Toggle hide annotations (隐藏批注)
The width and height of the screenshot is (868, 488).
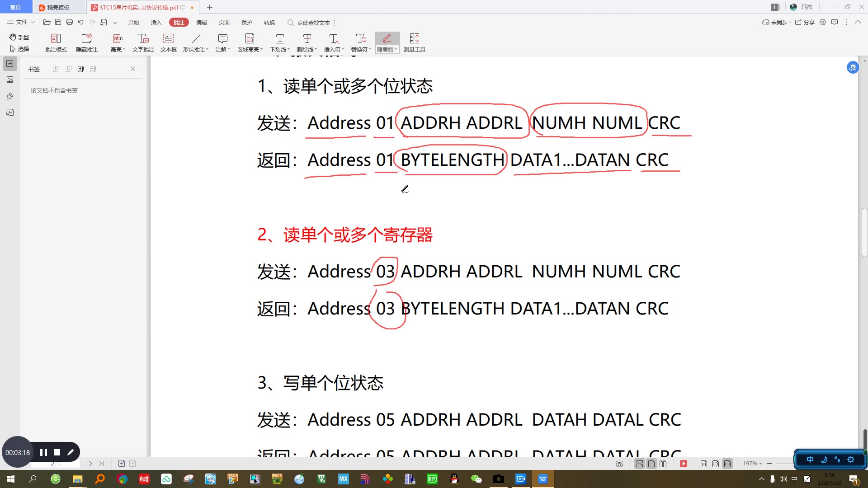pos(86,42)
